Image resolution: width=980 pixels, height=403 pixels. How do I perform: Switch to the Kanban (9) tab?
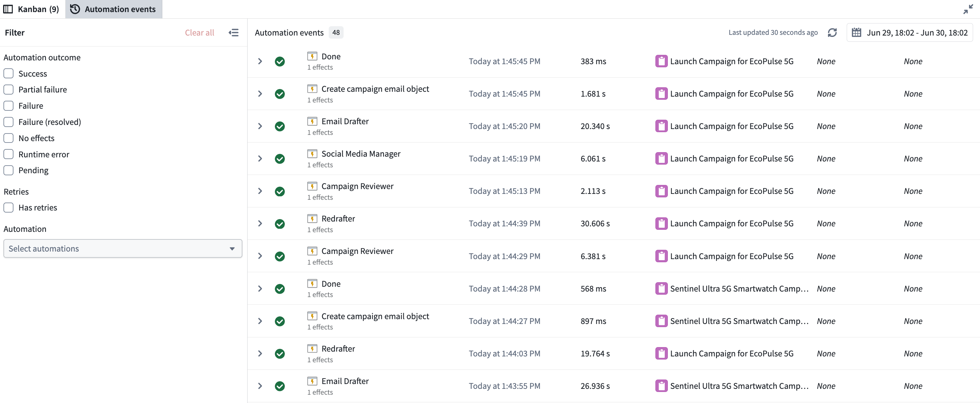click(31, 9)
